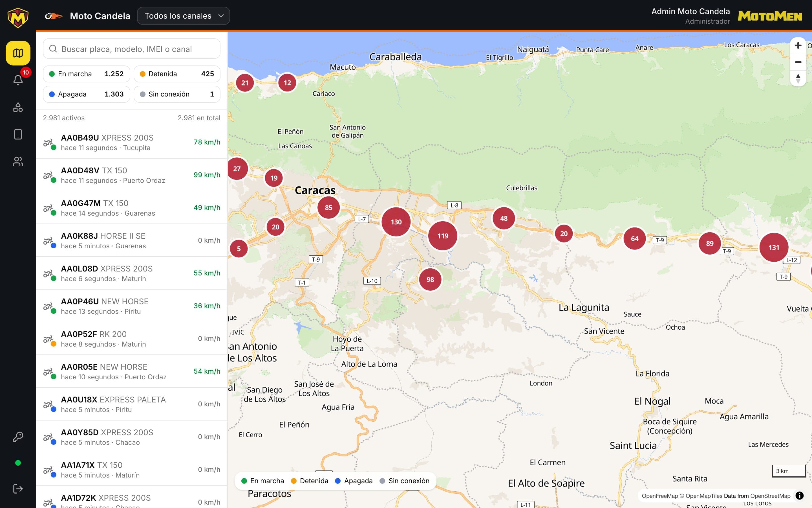
Task: Open the key access sidebar icon
Action: (x=18, y=437)
